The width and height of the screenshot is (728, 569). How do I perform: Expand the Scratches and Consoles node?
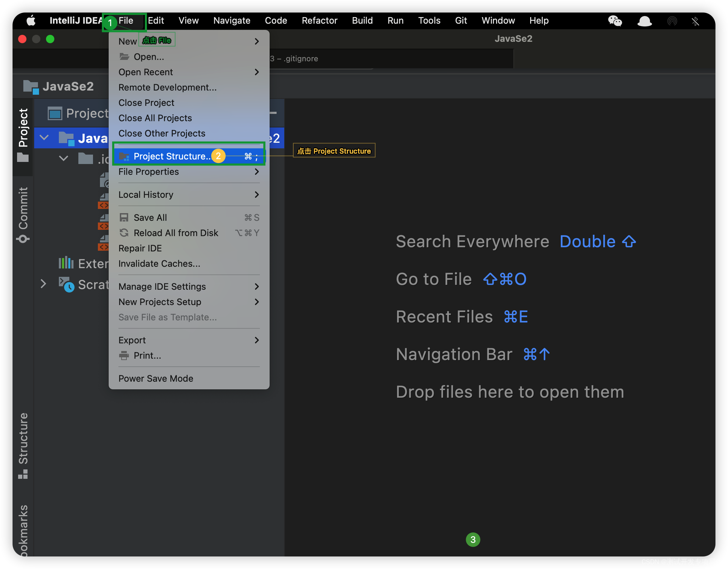pos(43,284)
